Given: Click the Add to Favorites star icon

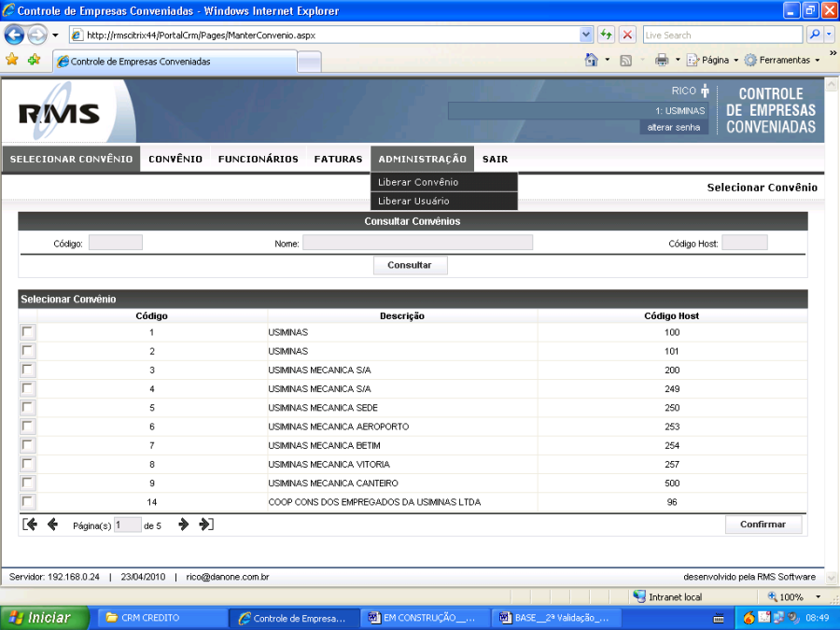Looking at the screenshot, I should (34, 59).
